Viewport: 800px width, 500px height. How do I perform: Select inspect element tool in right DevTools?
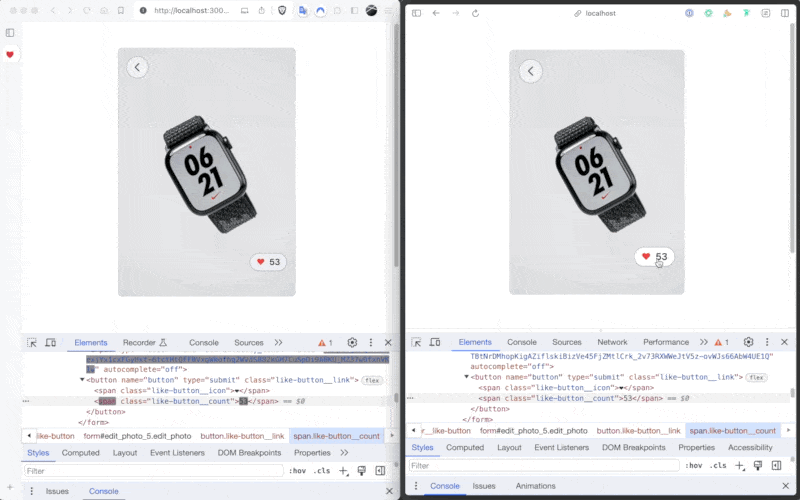(x=416, y=342)
